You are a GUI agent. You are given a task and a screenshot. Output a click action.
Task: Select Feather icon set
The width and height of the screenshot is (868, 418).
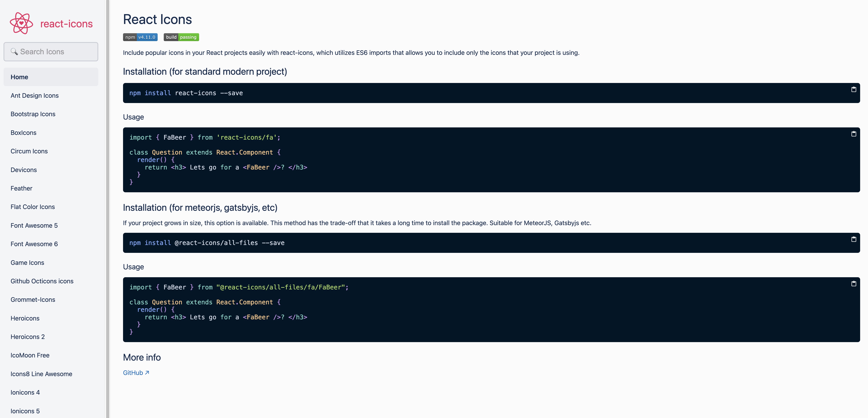(21, 188)
